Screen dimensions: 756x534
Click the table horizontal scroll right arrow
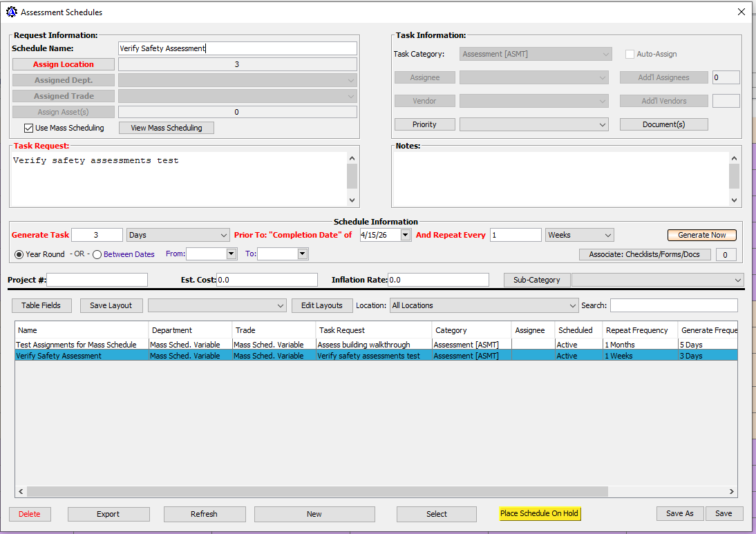click(x=732, y=492)
